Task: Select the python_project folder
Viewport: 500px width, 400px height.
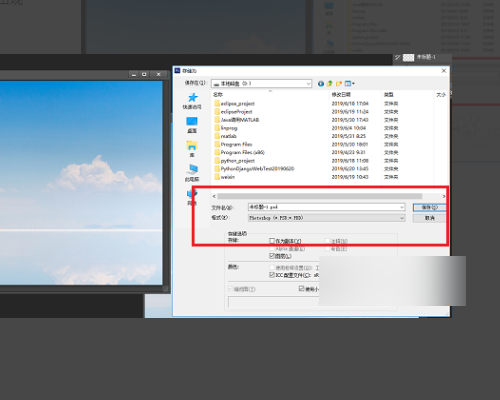Action: 234,161
